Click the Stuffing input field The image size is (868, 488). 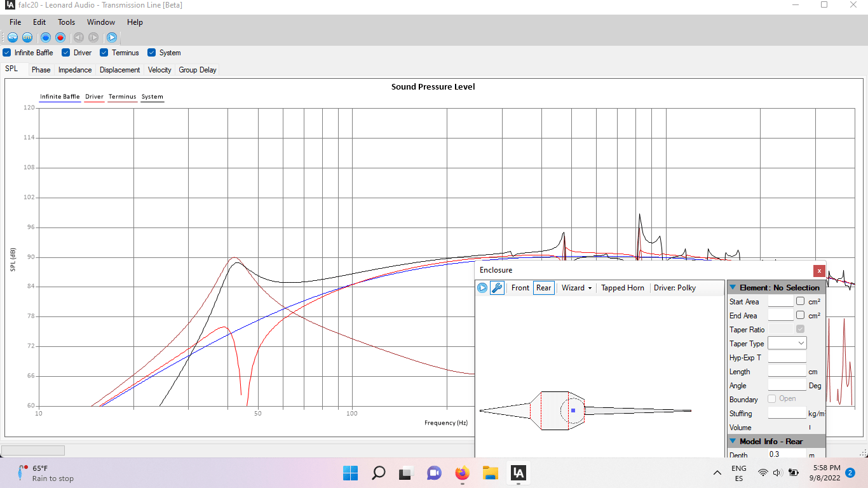point(787,413)
